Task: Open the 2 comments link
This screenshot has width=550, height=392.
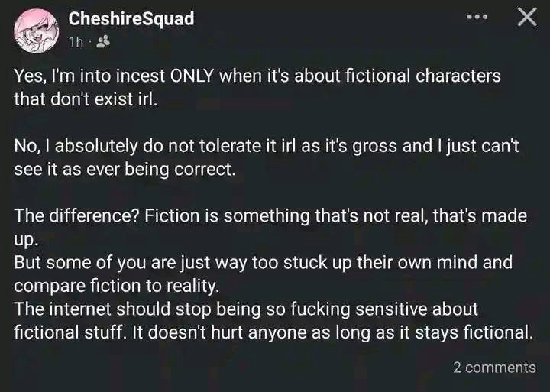Action: point(494,368)
